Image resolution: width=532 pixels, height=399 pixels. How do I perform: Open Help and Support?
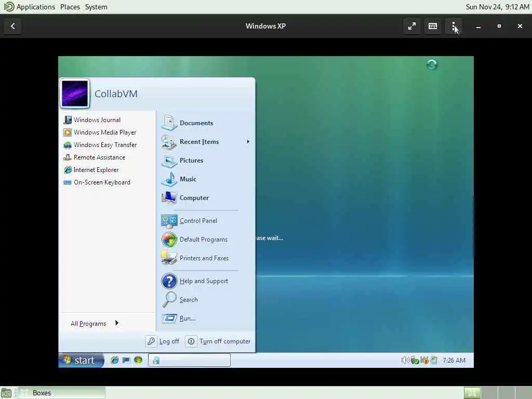tap(194, 281)
